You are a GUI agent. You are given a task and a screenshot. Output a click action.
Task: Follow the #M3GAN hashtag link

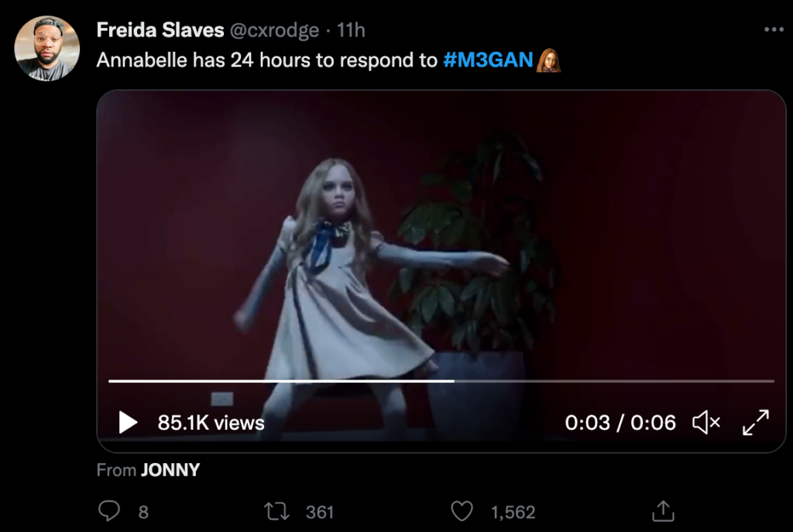click(489, 60)
